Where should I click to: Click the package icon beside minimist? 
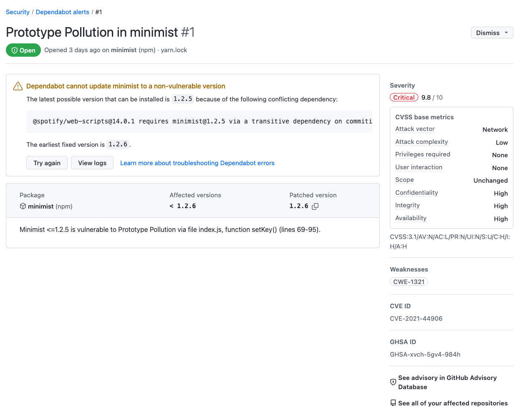[23, 206]
